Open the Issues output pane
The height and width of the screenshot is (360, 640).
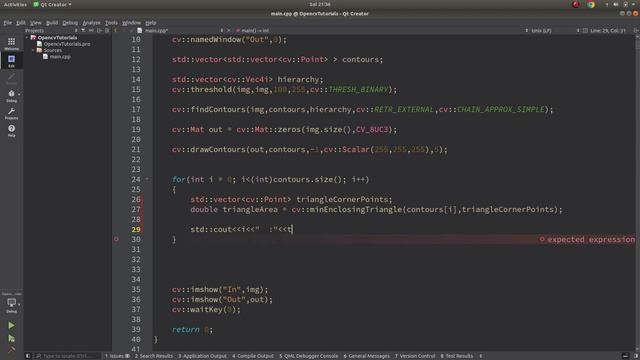(x=117, y=356)
